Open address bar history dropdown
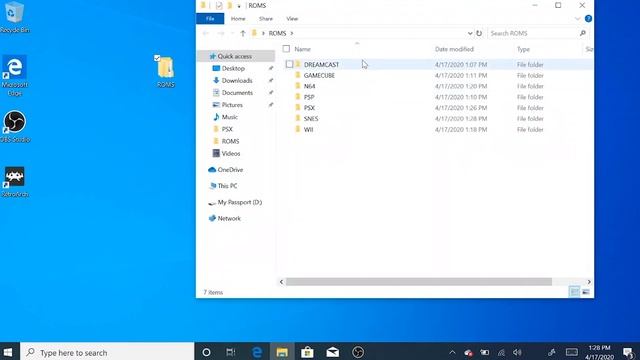 [470, 33]
